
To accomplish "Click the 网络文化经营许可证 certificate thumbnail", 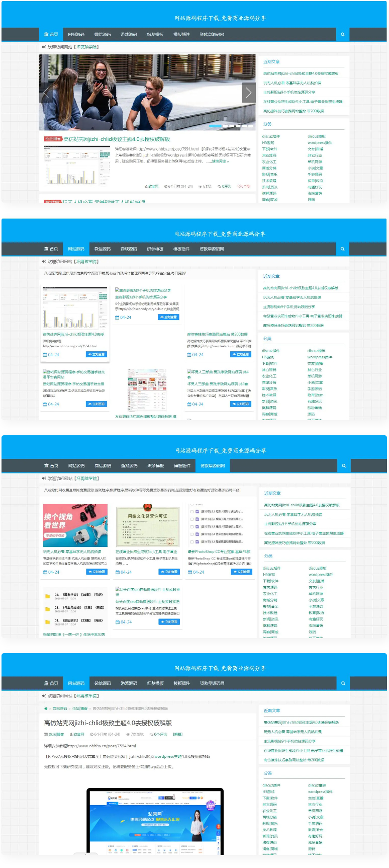I will [147, 526].
